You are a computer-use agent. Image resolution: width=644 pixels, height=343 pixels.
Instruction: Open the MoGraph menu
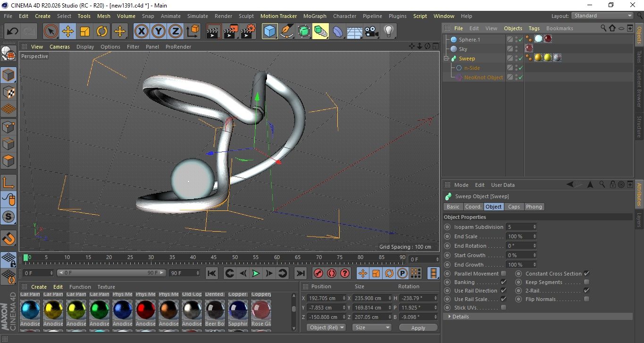point(315,16)
